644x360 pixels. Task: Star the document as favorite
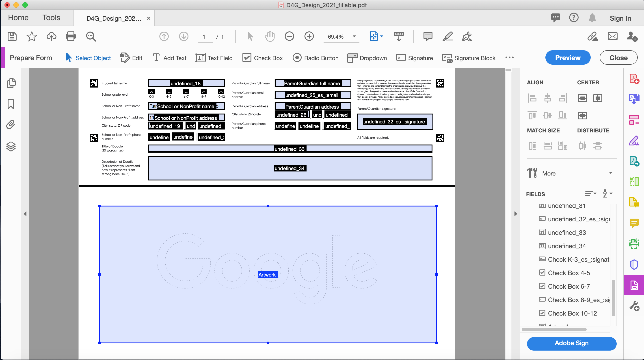[32, 36]
